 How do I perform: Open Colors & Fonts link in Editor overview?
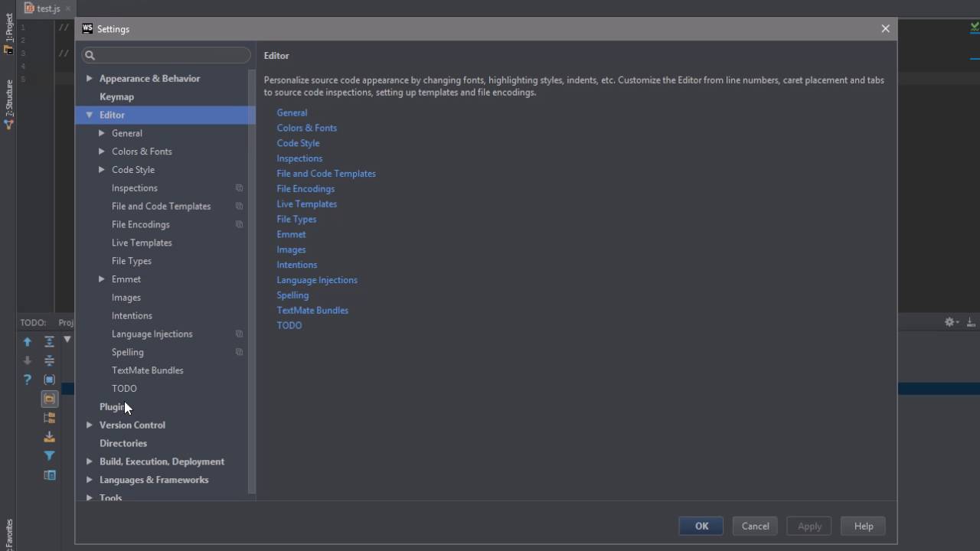(x=306, y=128)
